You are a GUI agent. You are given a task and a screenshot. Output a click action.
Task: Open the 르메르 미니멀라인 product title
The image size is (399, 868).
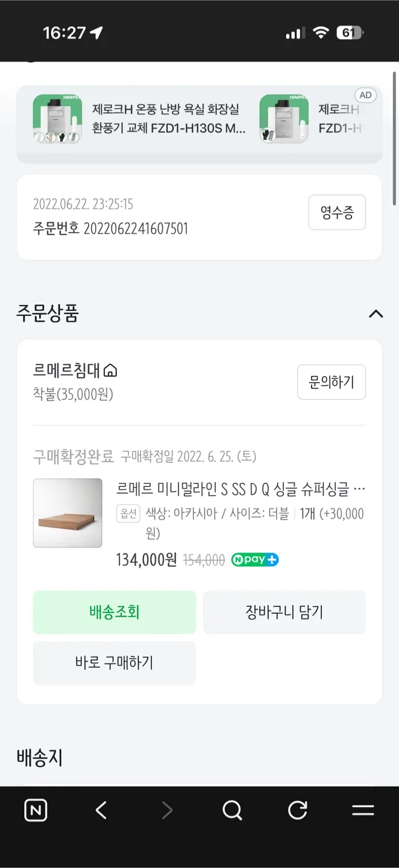pyautogui.click(x=240, y=489)
